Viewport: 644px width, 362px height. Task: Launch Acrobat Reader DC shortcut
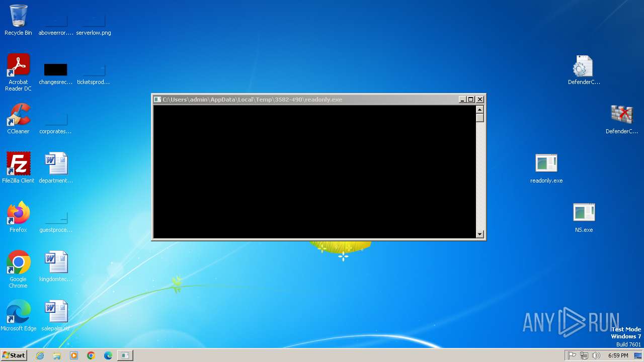(x=18, y=72)
